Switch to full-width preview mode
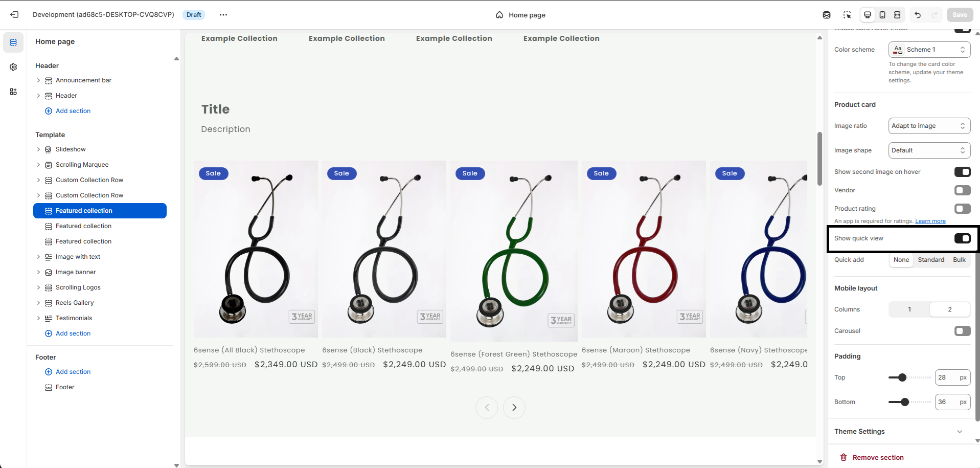This screenshot has width=980, height=468. pyautogui.click(x=897, y=15)
